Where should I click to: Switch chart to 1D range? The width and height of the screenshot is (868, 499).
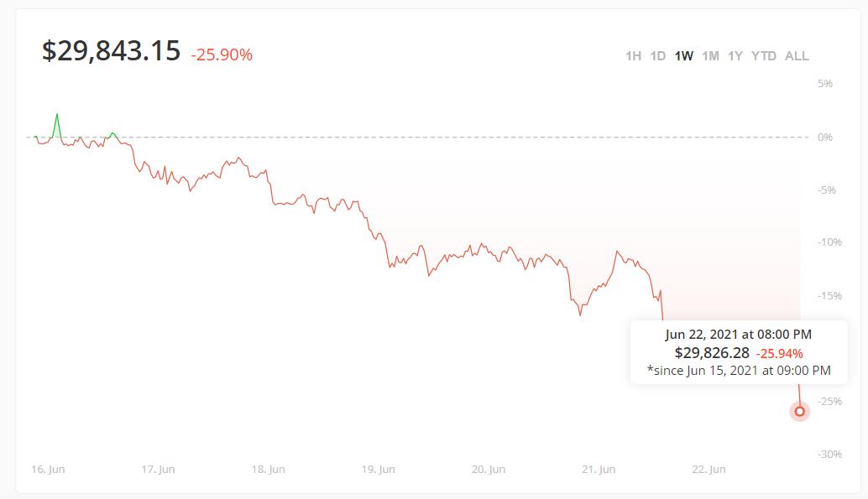(658, 56)
